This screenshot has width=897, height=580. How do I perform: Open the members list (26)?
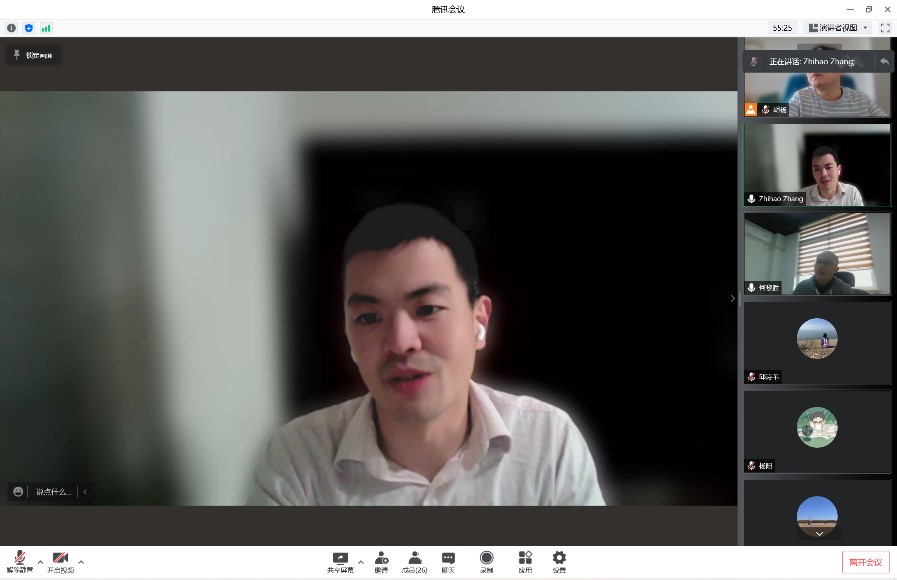(414, 561)
